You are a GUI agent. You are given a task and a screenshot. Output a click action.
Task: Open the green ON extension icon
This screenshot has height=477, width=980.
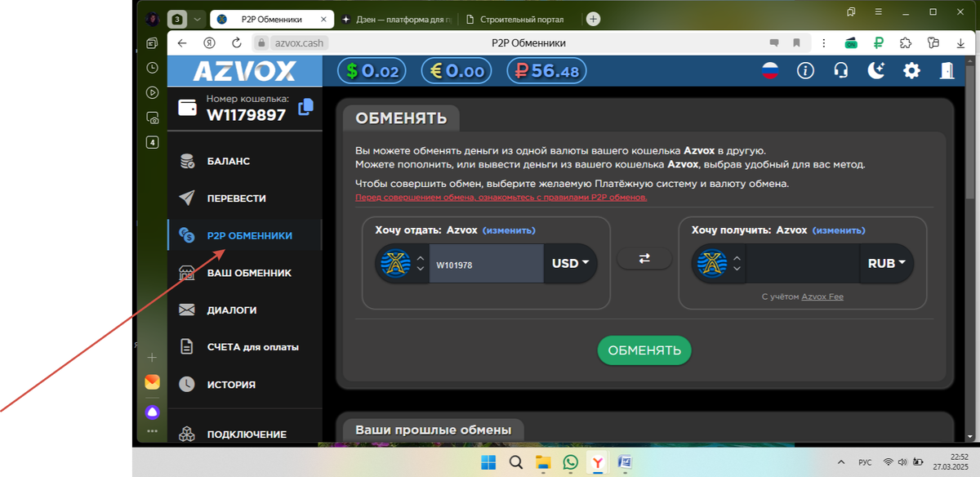click(x=851, y=42)
